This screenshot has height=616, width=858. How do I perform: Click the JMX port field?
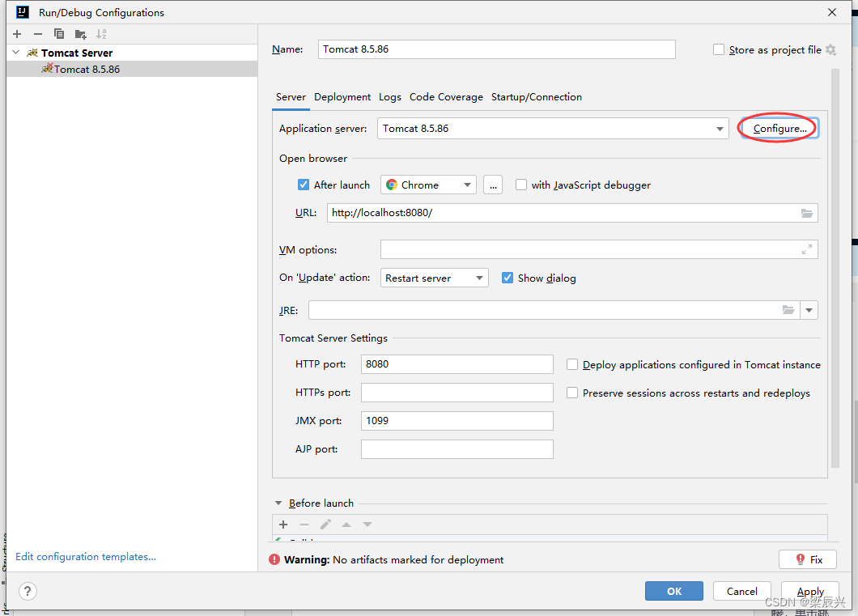click(457, 421)
